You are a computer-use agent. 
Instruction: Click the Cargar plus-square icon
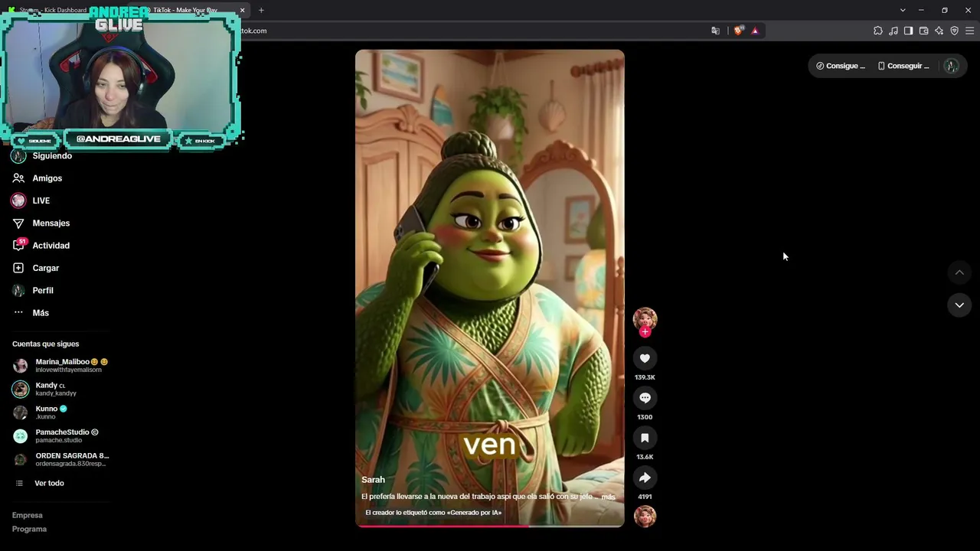[x=18, y=268]
